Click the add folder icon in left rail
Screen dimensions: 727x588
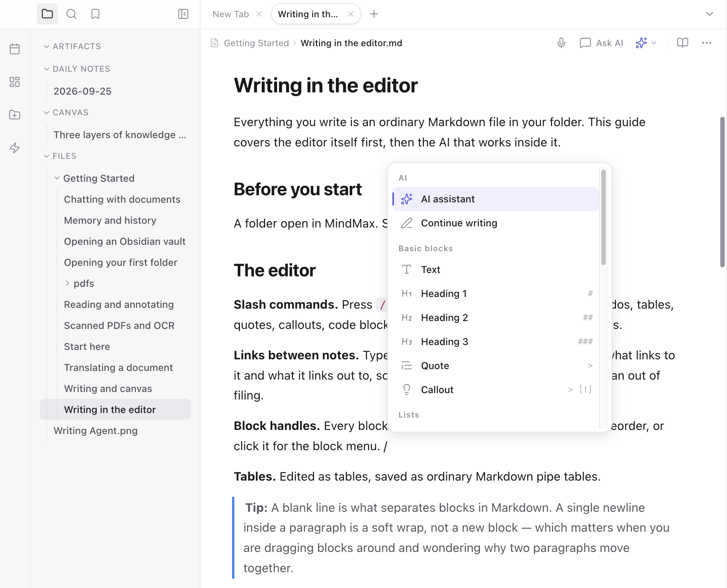(15, 115)
